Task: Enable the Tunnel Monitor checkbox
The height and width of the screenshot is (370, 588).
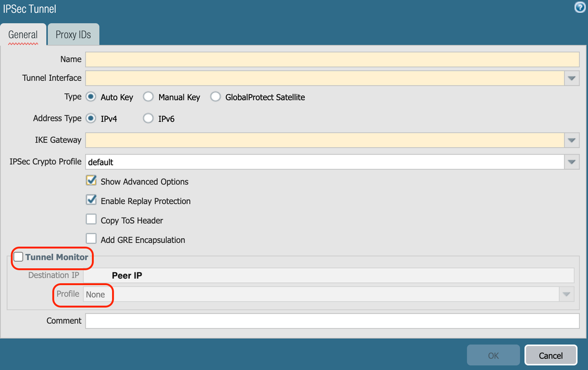Action: 19,257
